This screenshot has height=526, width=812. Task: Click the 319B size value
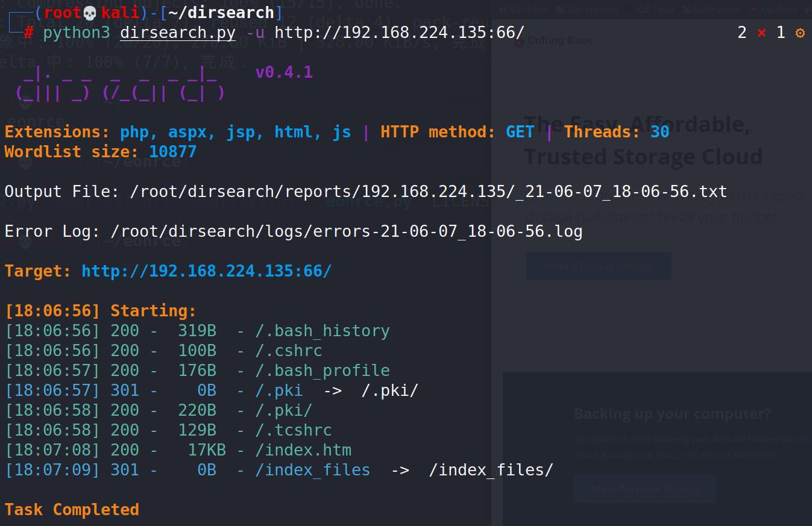(197, 331)
